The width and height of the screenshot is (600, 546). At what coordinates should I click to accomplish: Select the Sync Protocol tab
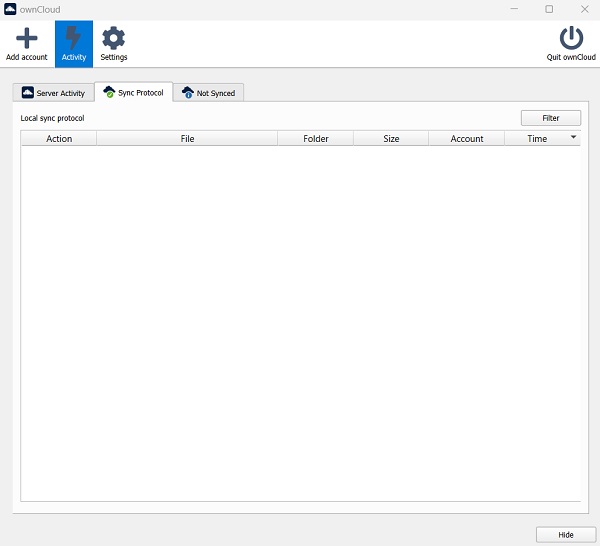134,92
